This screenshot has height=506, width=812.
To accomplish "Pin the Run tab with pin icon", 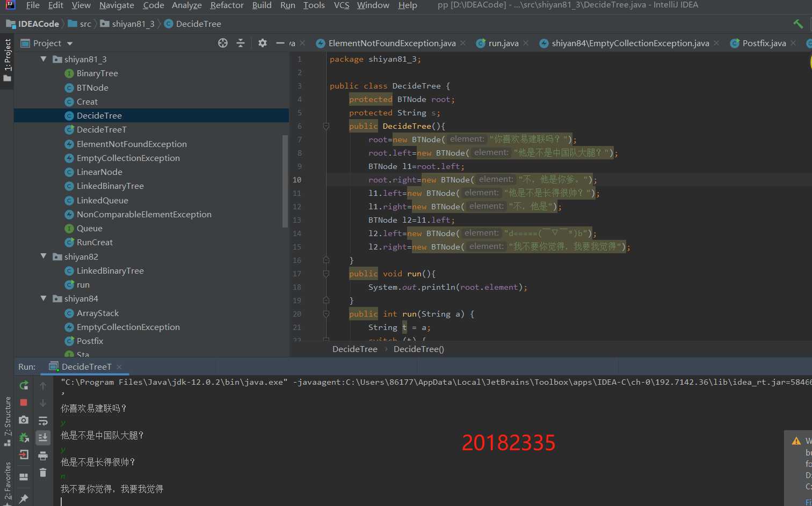I will coord(24,498).
